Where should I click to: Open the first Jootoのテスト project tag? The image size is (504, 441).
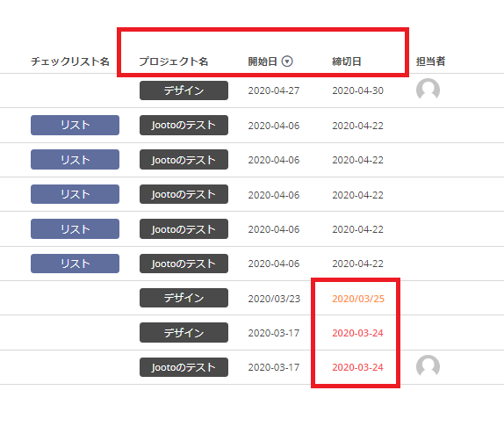point(184,125)
